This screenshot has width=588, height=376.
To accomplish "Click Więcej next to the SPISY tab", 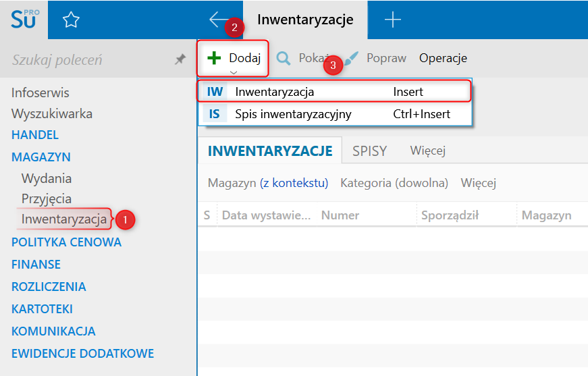I will coord(427,151).
